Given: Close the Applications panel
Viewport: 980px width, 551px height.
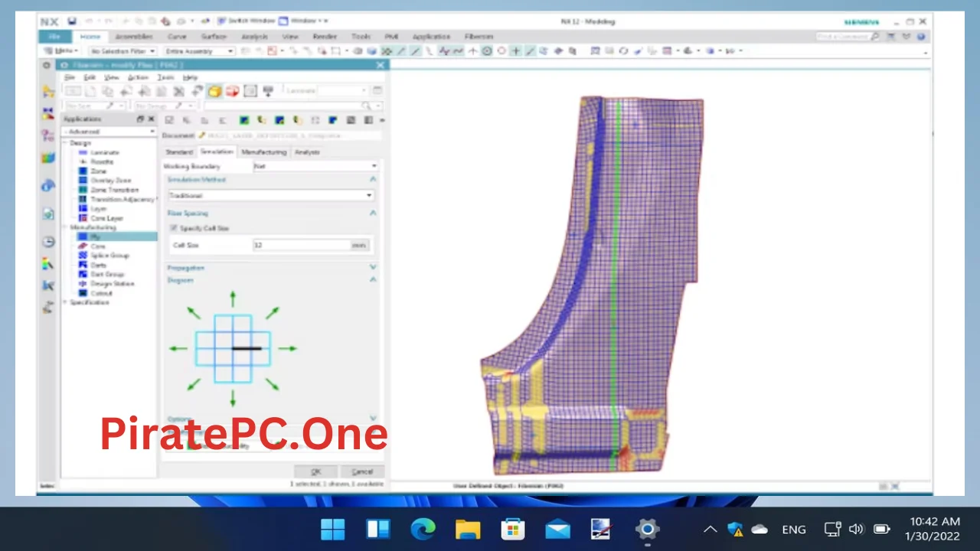Looking at the screenshot, I should (x=151, y=119).
